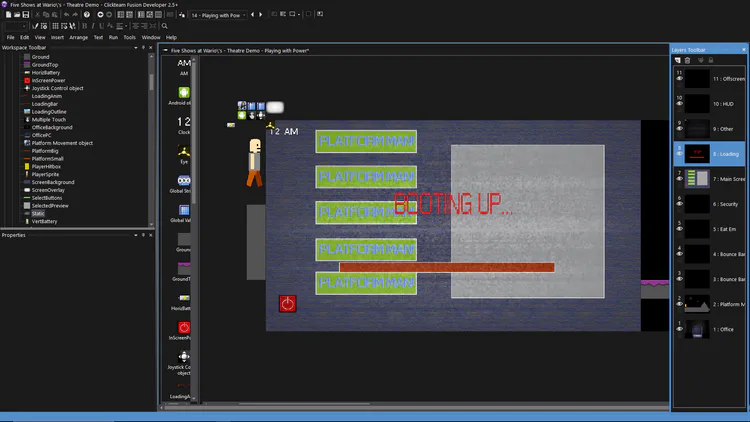Toggle visibility of layer 10 HUD
The width and height of the screenshot is (750, 422).
click(x=679, y=103)
